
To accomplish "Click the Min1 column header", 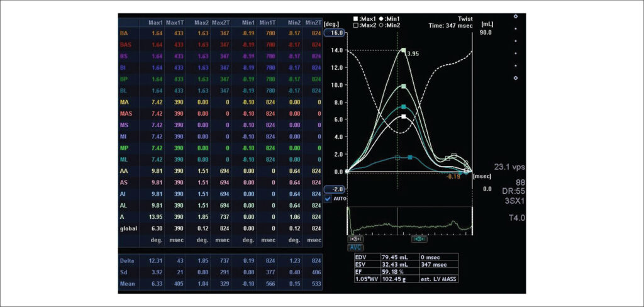I will click(x=248, y=22).
